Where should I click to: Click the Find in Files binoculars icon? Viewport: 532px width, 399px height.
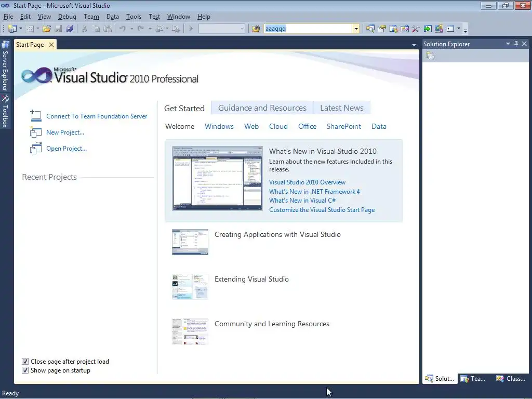(256, 29)
